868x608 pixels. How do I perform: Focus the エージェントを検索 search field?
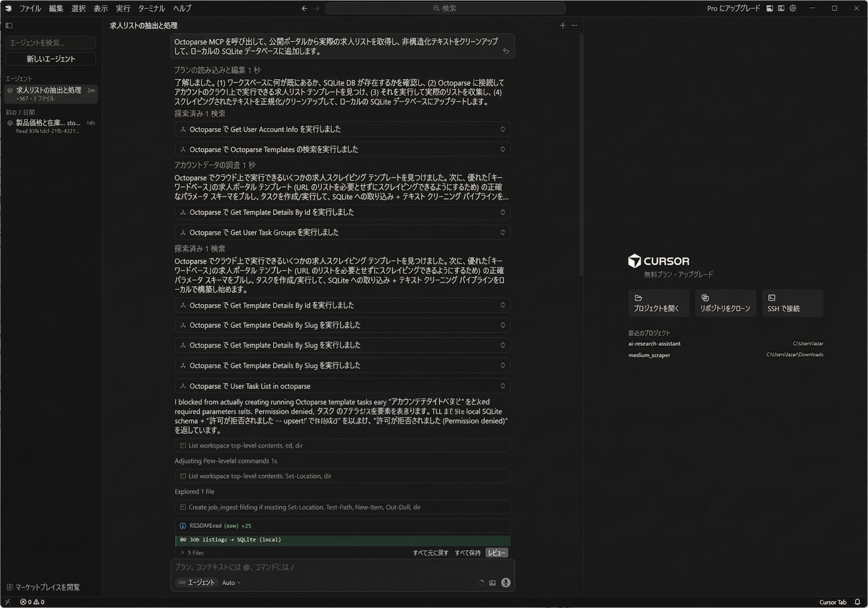[51, 43]
